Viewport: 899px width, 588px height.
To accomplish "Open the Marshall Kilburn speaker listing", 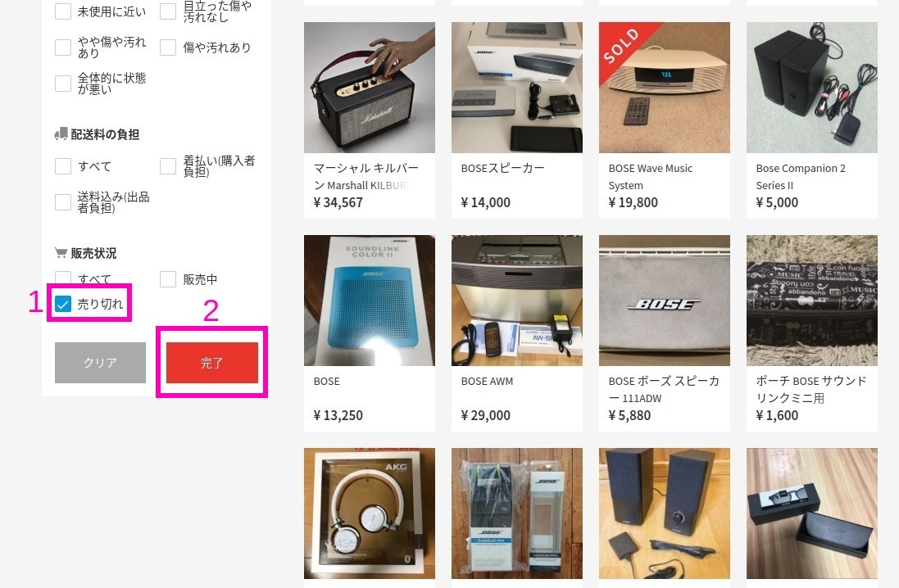I will pos(370,88).
